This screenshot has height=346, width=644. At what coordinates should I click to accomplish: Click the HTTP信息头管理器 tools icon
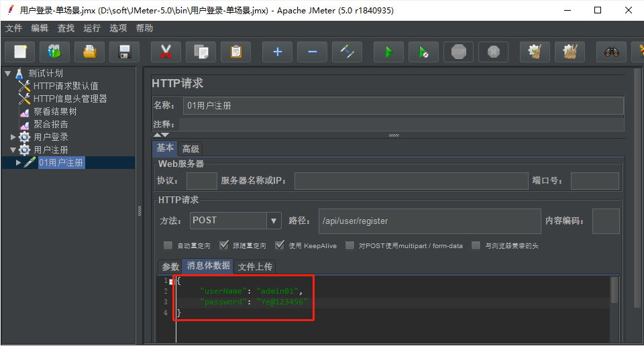(x=24, y=99)
